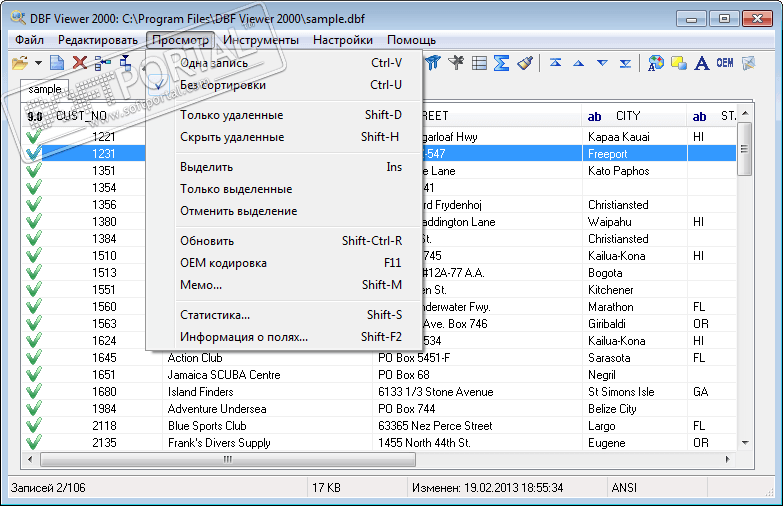
Task: Expand the 'Настройки' menu
Action: [x=343, y=40]
